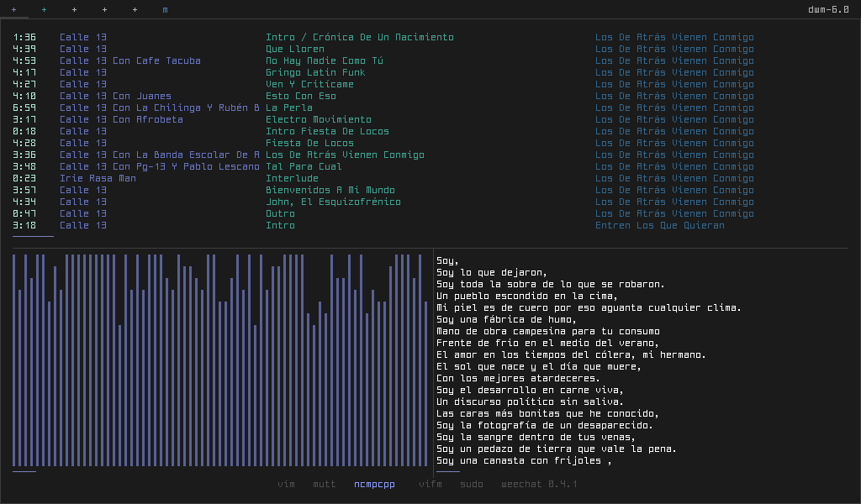Switch to the fifth dwm tag
The height and width of the screenshot is (504, 861).
pos(135,10)
